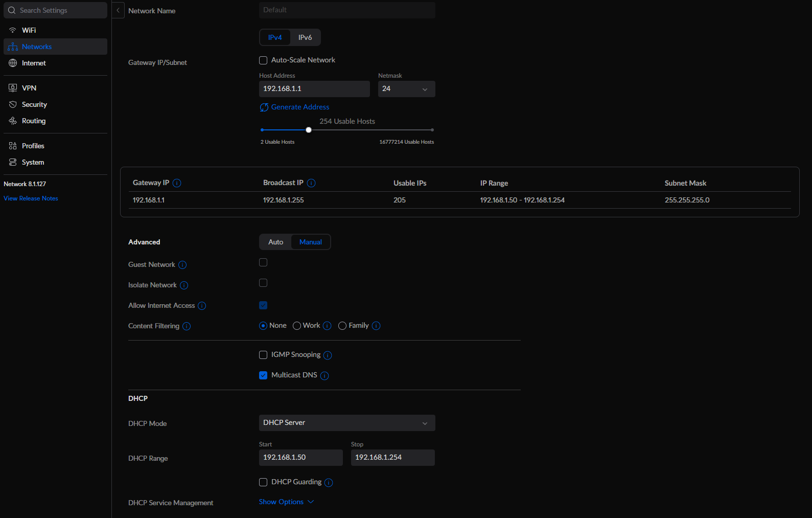Open View Release Notes link
Image resolution: width=812 pixels, height=518 pixels.
pos(31,198)
